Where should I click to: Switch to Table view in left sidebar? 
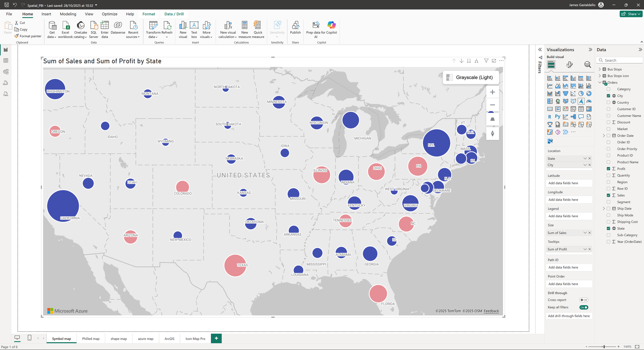click(5, 61)
